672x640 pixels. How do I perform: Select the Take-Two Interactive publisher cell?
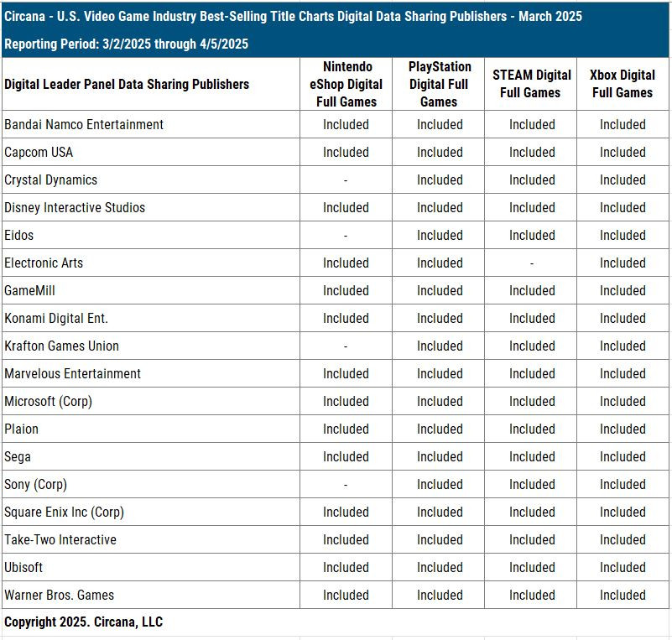point(60,539)
